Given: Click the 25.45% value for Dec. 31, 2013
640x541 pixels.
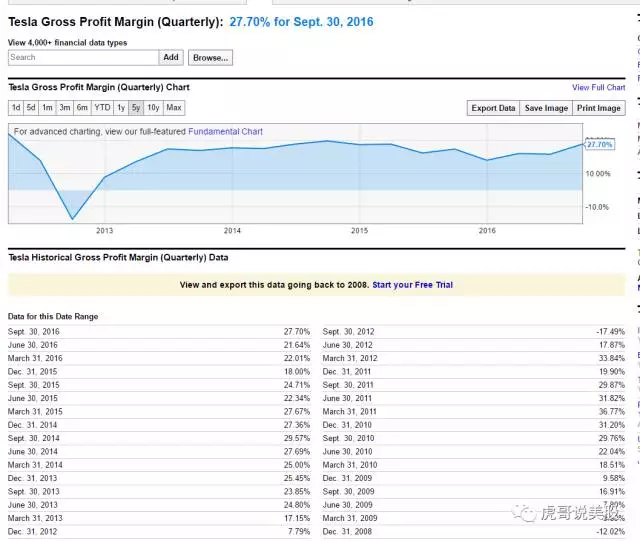Looking at the screenshot, I should (297, 478).
